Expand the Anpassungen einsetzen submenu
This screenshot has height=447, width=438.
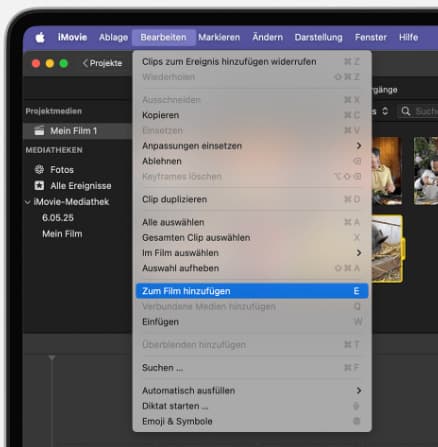coord(252,146)
